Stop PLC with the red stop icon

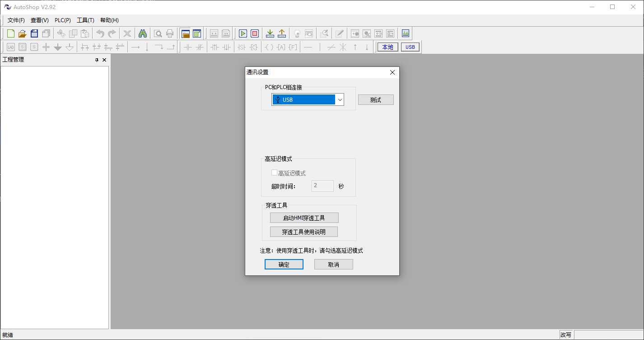[x=255, y=33]
